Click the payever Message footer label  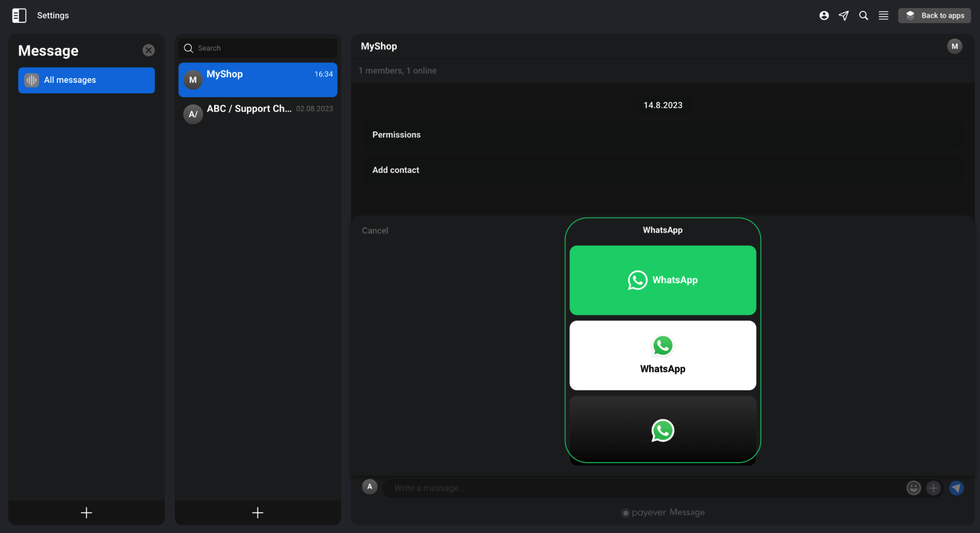tap(663, 513)
